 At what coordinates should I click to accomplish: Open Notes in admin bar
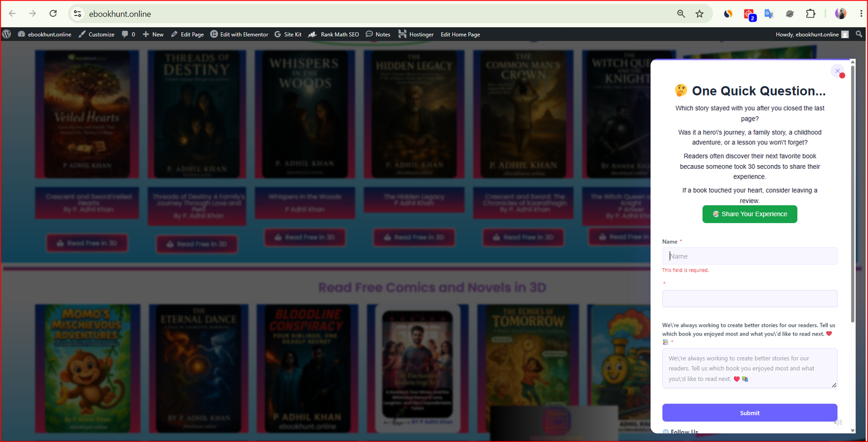[x=378, y=34]
